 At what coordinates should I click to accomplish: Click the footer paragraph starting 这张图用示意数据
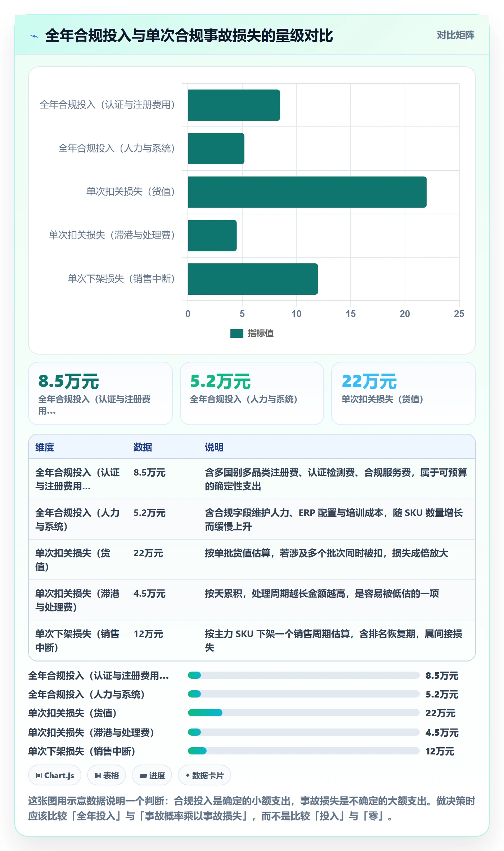pos(252,808)
